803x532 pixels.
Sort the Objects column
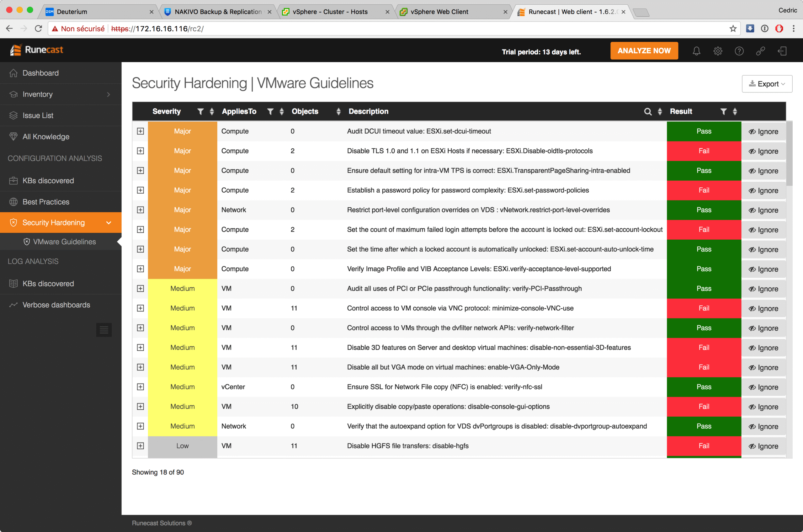tap(338, 112)
